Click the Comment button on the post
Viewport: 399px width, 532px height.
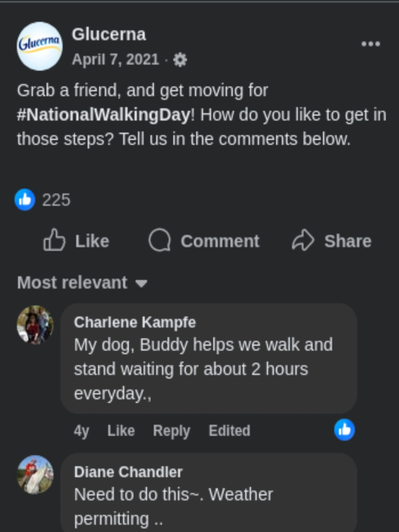tap(204, 241)
